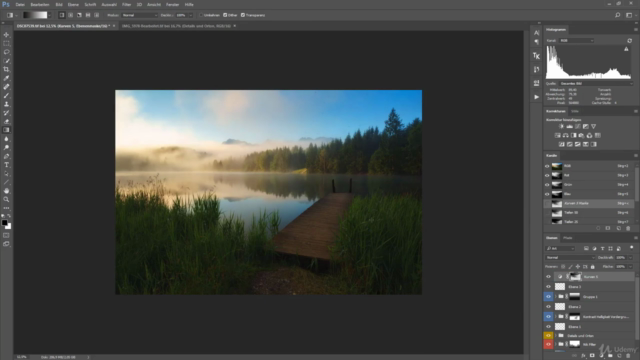Hide the Details und Orton group
This screenshot has height=360, width=640.
tap(548, 336)
